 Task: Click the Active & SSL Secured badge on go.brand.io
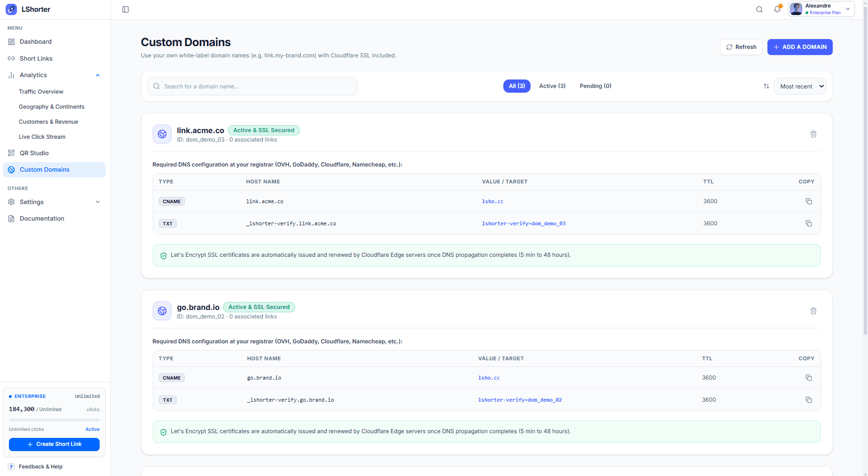tap(259, 307)
